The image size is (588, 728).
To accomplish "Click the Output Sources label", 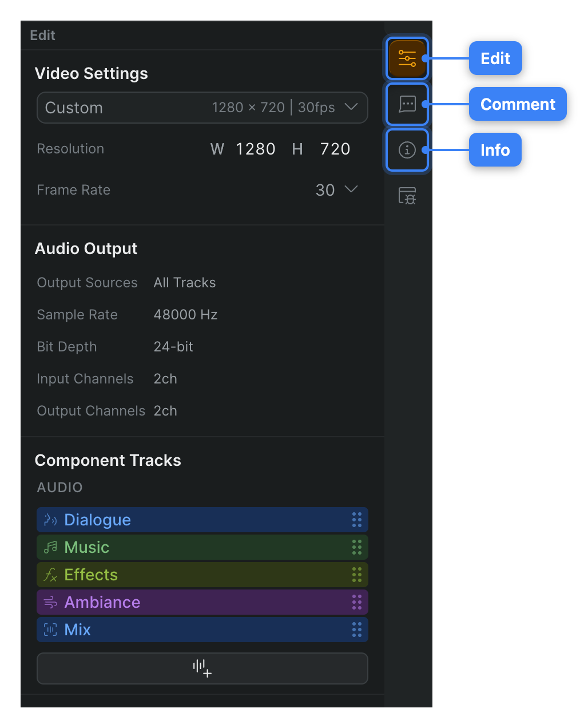I will pos(87,283).
